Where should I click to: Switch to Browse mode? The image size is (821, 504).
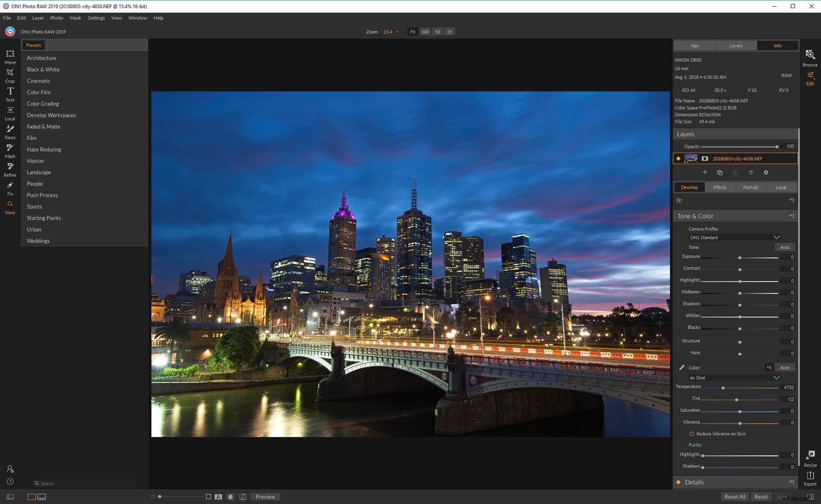(x=810, y=57)
